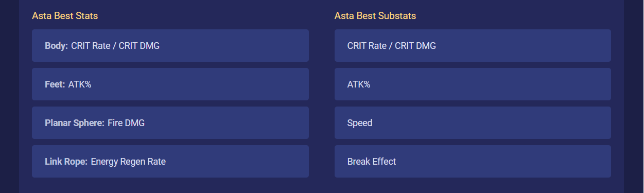Select the Planar Sphere: label

74,123
